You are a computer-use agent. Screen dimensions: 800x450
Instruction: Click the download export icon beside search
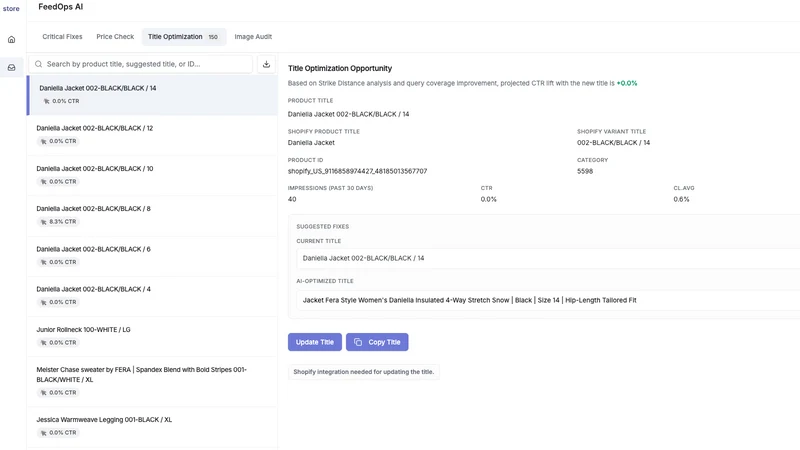point(266,64)
